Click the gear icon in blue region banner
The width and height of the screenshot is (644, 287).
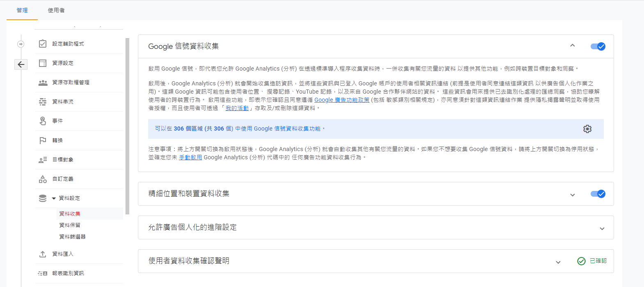(587, 129)
